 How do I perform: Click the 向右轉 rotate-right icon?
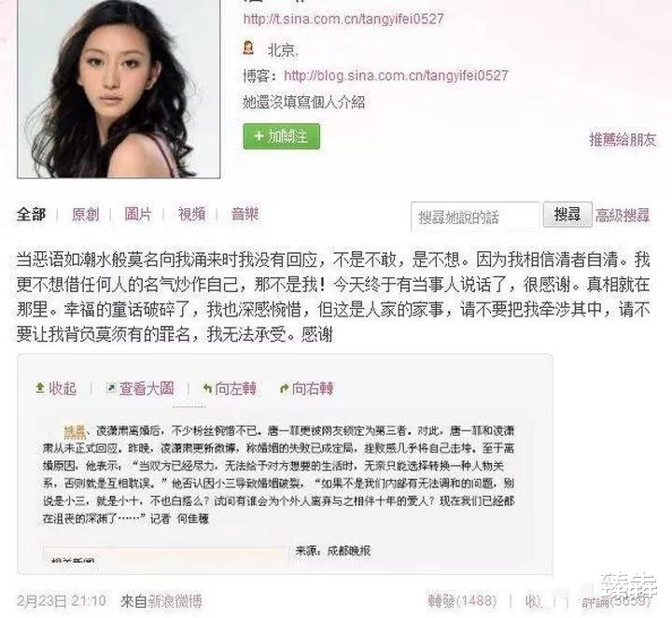(284, 388)
